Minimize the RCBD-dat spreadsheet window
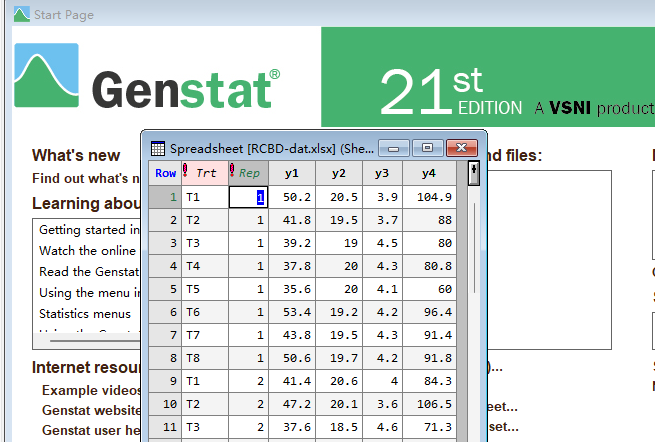 [394, 148]
